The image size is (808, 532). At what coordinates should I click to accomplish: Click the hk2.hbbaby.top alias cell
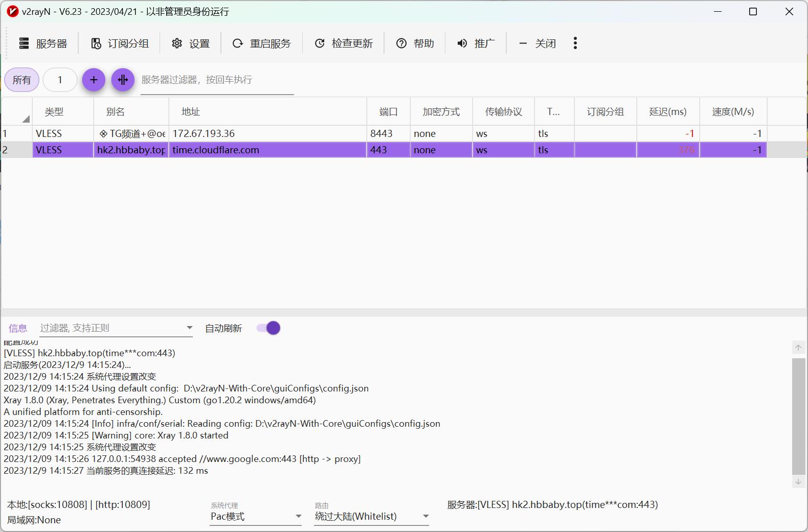click(131, 150)
